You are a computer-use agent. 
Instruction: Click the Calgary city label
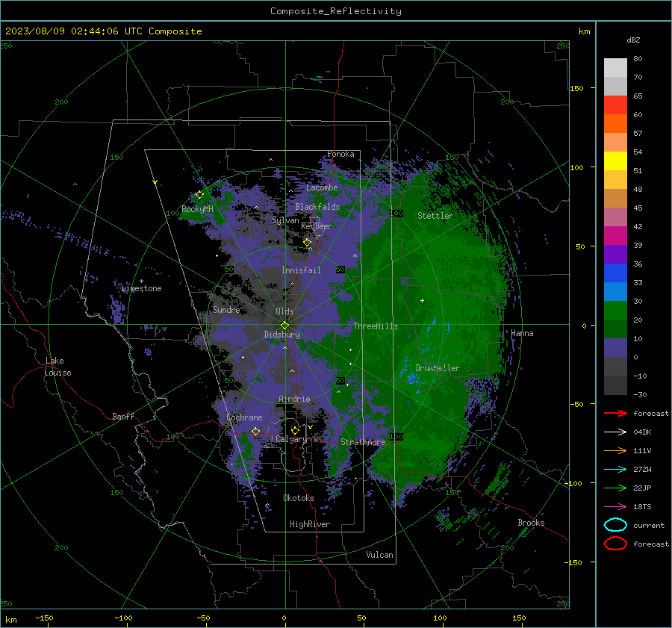291,439
